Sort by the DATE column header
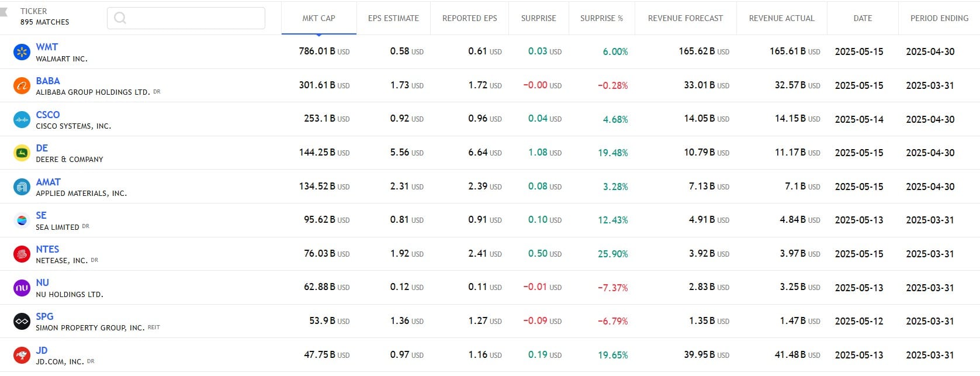980x376 pixels. pyautogui.click(x=863, y=18)
